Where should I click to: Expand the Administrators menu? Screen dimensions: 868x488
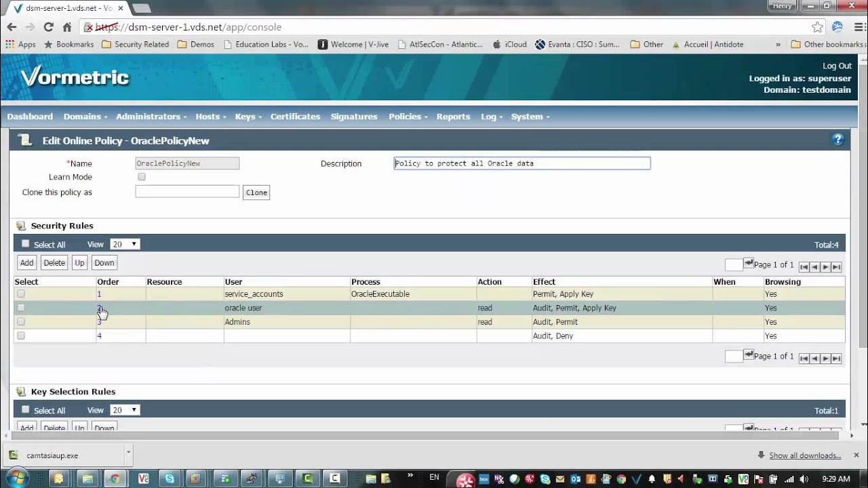click(x=151, y=117)
